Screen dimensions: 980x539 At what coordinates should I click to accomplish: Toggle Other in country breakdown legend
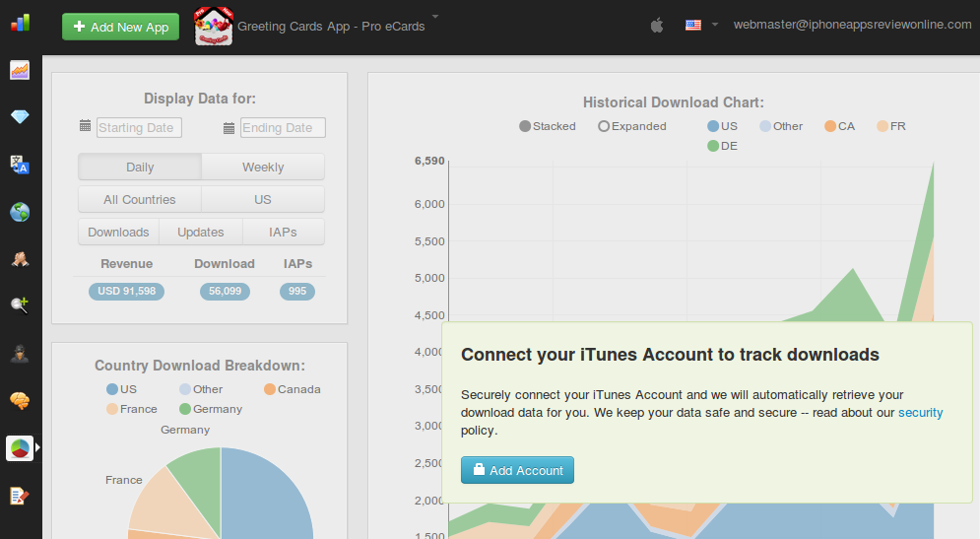[x=201, y=389]
